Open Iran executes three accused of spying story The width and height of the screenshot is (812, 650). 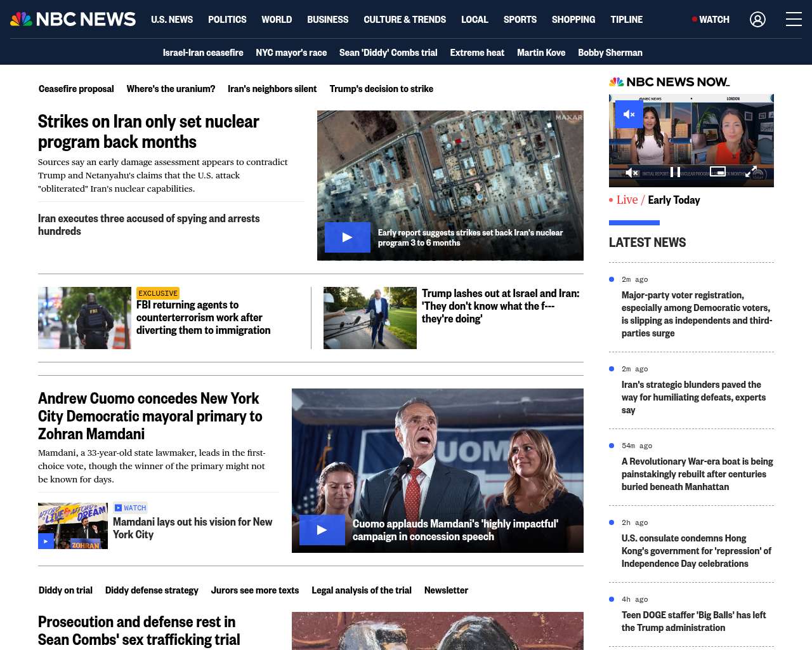point(149,225)
